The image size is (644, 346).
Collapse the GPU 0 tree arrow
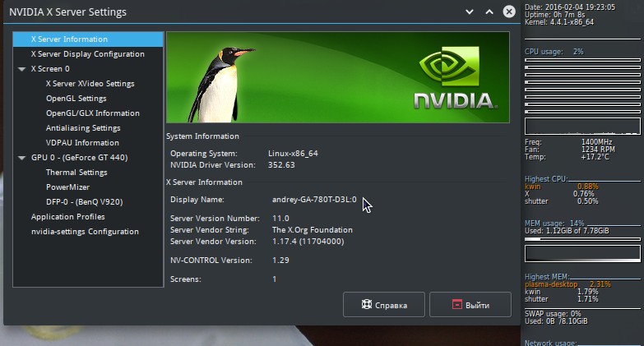[22, 158]
